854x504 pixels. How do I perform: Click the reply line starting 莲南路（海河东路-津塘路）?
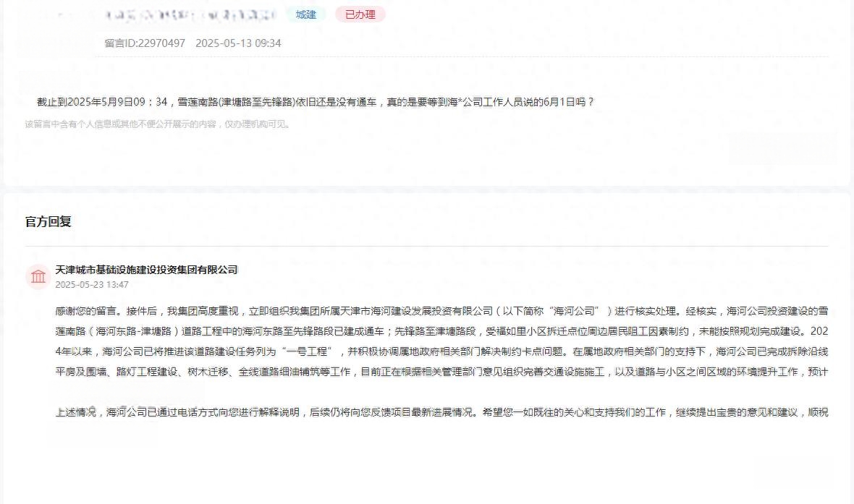click(441, 331)
